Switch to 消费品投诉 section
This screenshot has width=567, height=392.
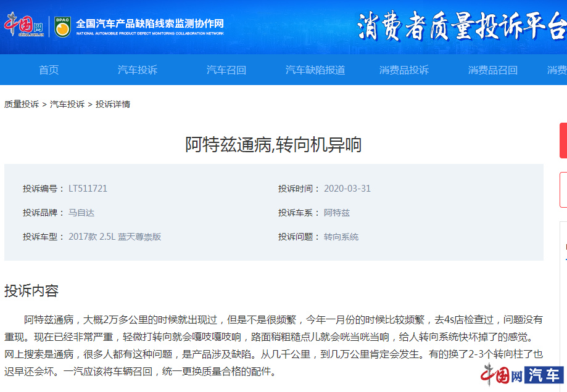pyautogui.click(x=404, y=70)
